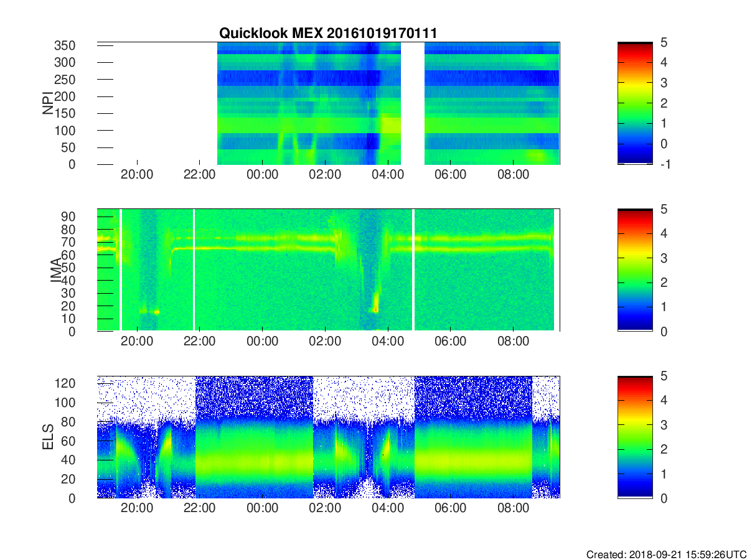Click the IMA spectrogram plot area
The height and width of the screenshot is (560, 747).
(328, 270)
